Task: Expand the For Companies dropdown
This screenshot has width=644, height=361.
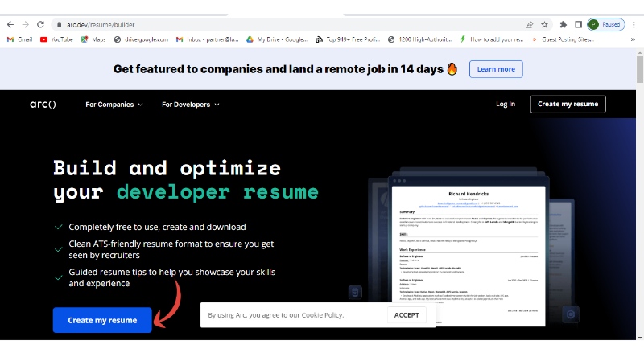Action: (114, 105)
